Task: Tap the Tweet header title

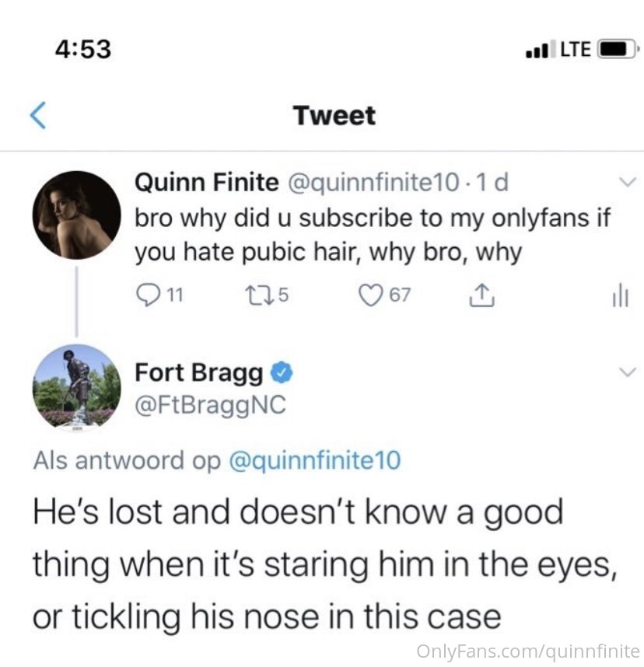Action: [334, 116]
